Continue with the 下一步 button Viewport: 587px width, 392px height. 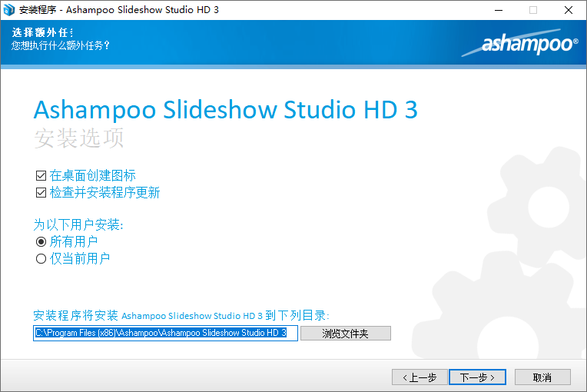point(477,377)
